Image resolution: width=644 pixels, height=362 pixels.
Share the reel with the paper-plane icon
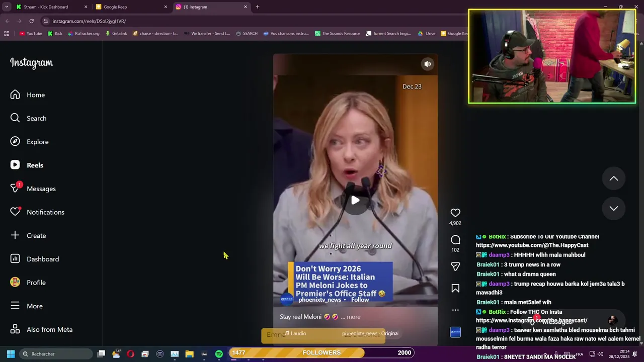pyautogui.click(x=455, y=266)
